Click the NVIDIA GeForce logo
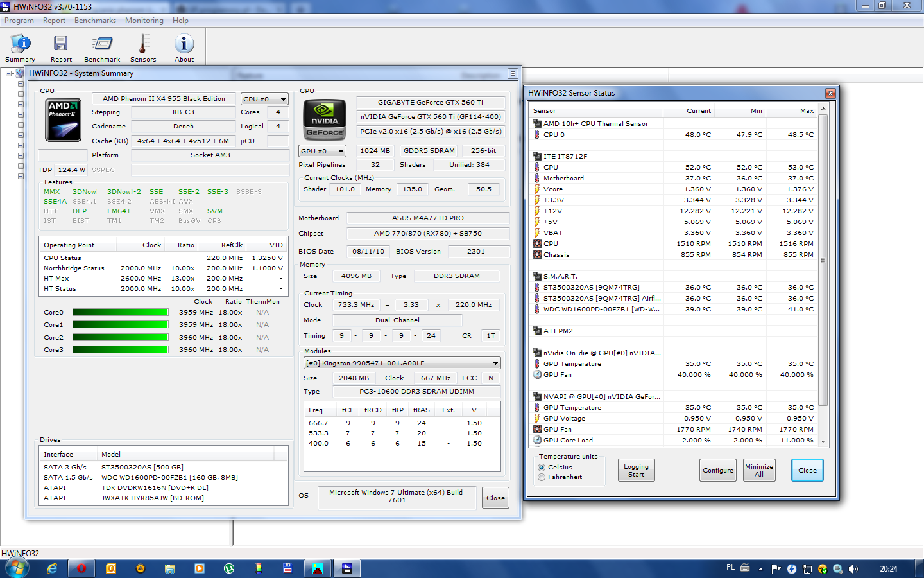The width and height of the screenshot is (924, 578). (325, 119)
